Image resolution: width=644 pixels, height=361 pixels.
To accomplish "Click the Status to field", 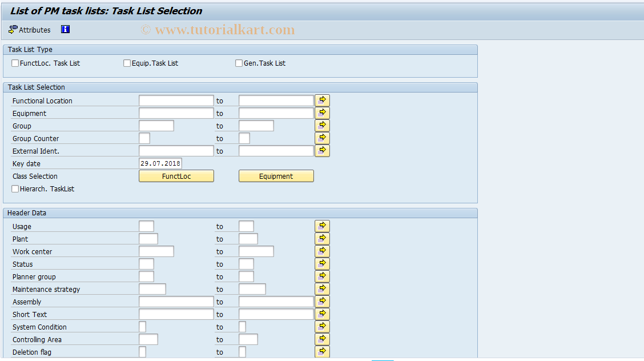I will click(246, 264).
